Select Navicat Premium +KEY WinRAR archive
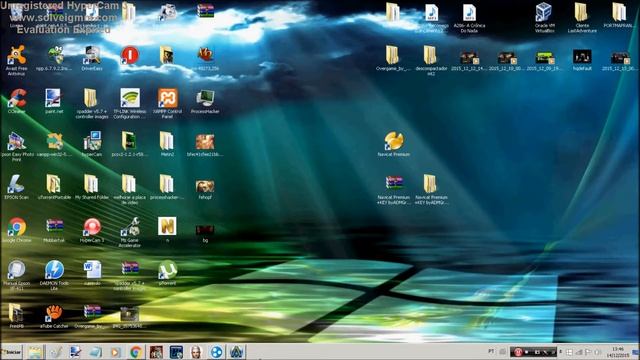This screenshot has width=640, height=360. pyautogui.click(x=393, y=189)
